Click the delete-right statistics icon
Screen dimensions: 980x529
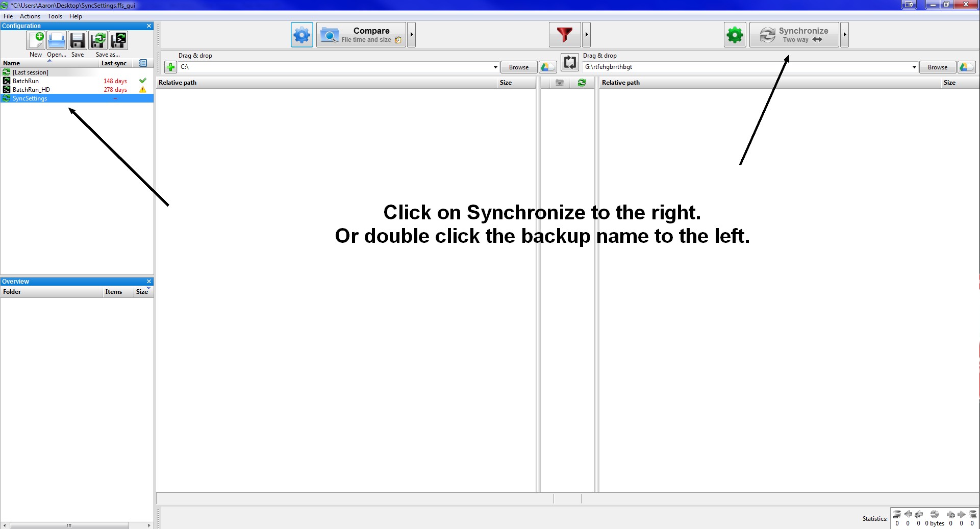972,514
